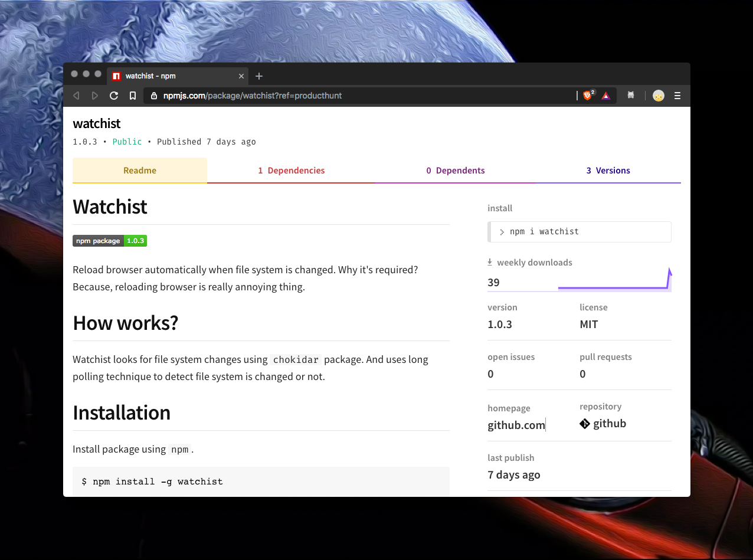Open Brave Rewards triangle icon
This screenshot has height=560, width=753.
pos(605,96)
